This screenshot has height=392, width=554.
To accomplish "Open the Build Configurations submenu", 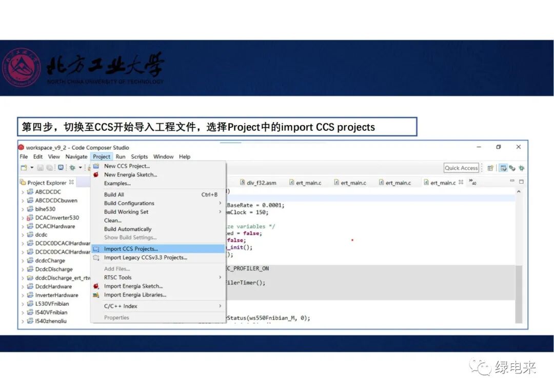I will pyautogui.click(x=158, y=203).
